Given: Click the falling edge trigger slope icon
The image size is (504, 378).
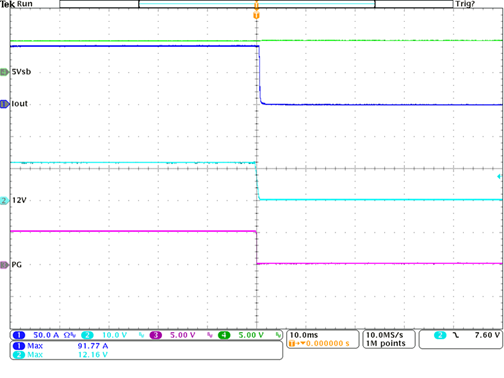Looking at the screenshot, I should point(456,335).
